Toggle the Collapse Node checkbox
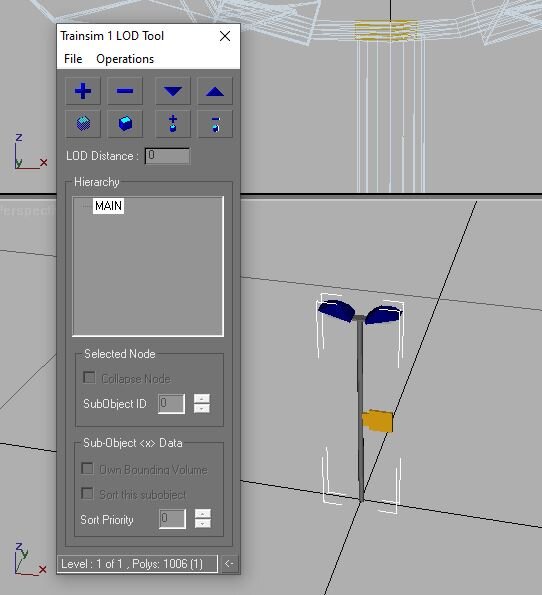542x595 pixels. point(89,378)
